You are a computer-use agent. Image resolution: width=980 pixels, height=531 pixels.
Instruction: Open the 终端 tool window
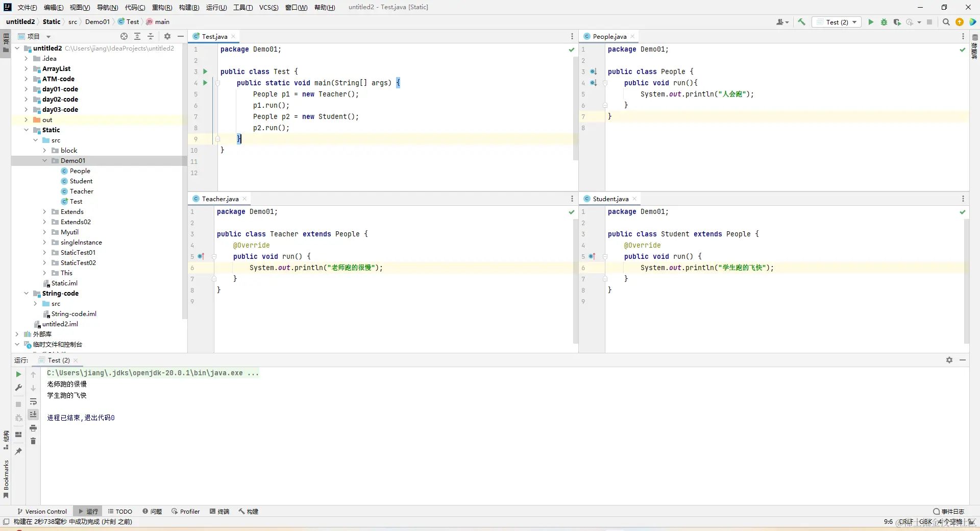click(219, 511)
